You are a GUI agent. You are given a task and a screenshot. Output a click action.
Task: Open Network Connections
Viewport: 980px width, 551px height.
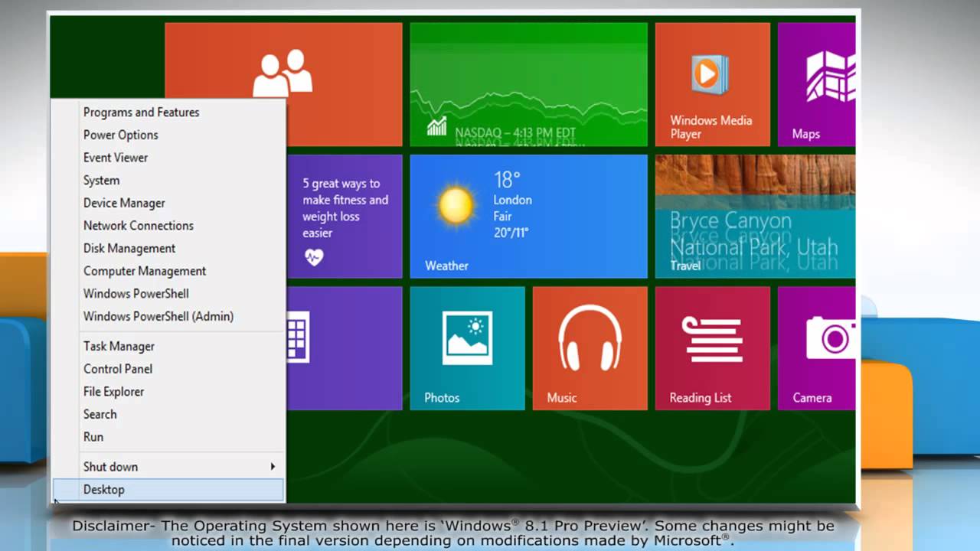click(x=138, y=226)
